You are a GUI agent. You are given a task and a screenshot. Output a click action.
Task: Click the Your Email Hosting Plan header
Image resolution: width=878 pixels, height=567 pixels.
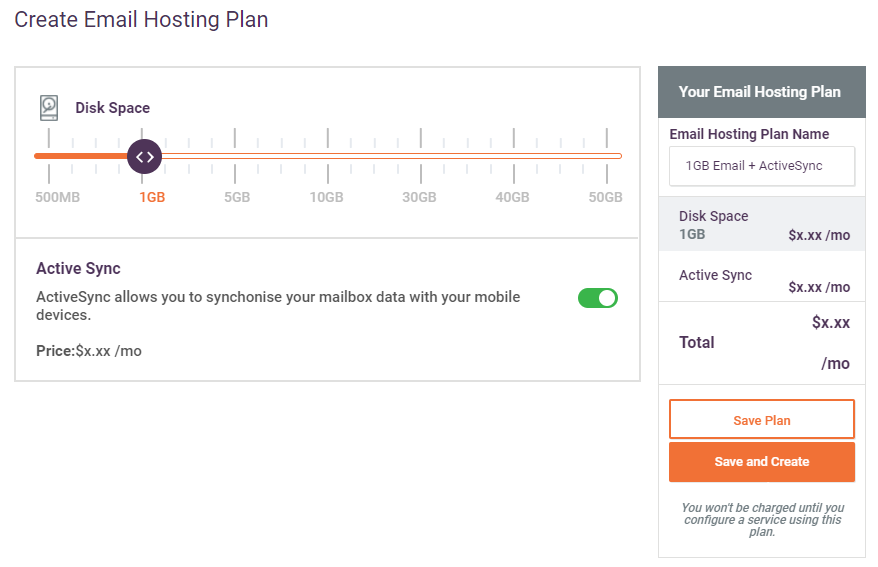coord(760,92)
